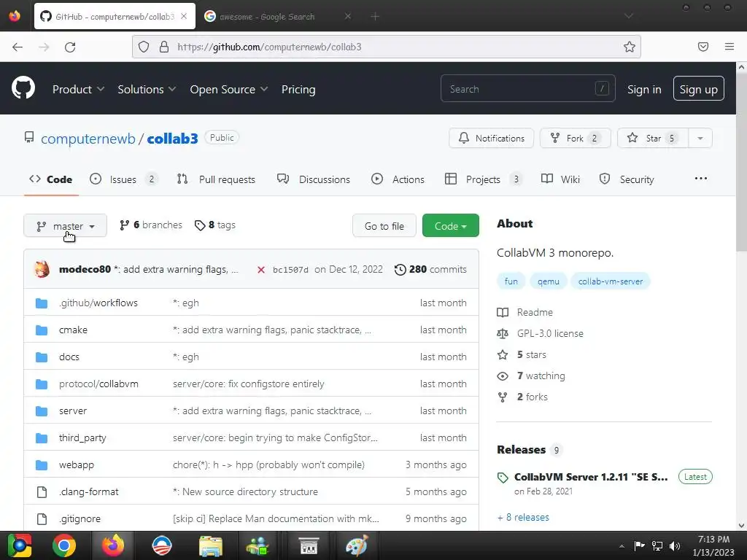Click the failed status X on latest commit

(261, 270)
